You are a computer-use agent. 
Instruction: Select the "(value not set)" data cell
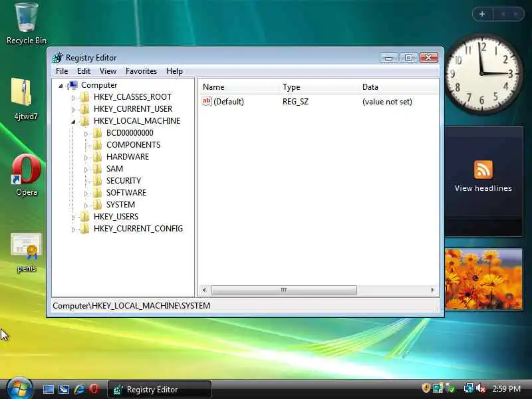pyautogui.click(x=387, y=102)
